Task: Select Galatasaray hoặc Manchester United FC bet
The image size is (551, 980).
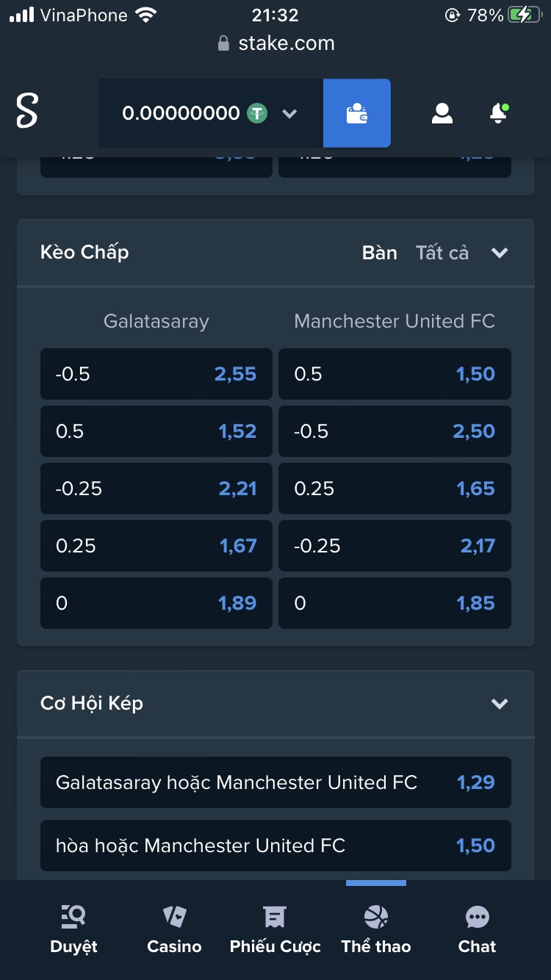Action: coord(275,782)
